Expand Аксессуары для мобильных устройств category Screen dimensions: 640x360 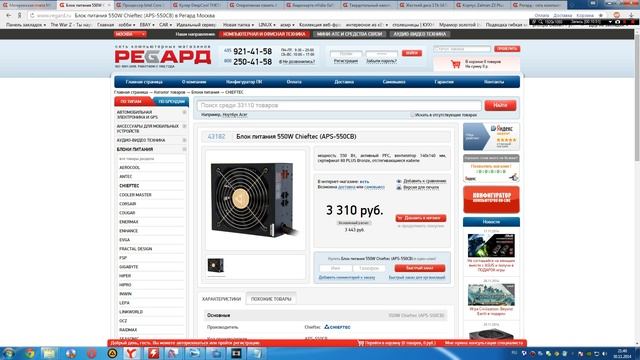pyautogui.click(x=184, y=127)
